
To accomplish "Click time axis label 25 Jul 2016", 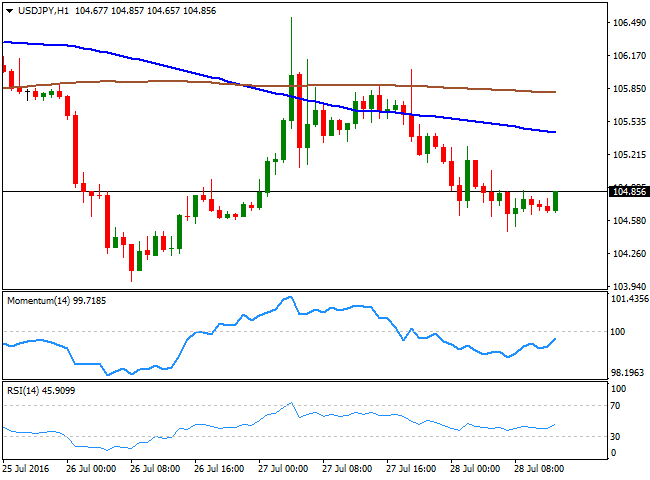I will tap(26, 469).
